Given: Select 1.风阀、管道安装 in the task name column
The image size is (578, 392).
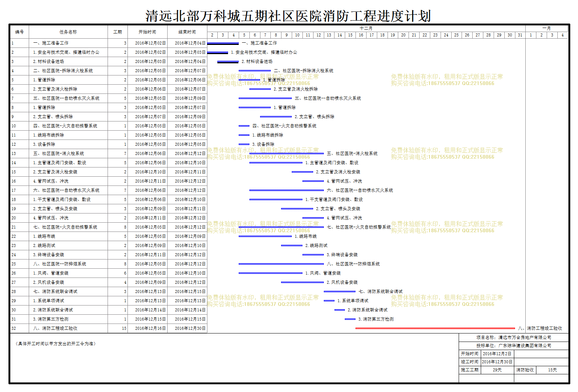Looking at the screenshot, I should [x=51, y=273].
